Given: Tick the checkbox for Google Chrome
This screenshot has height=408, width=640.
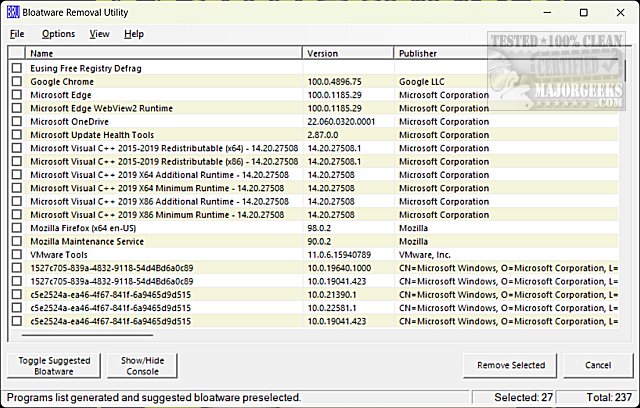Looking at the screenshot, I should click(x=16, y=82).
